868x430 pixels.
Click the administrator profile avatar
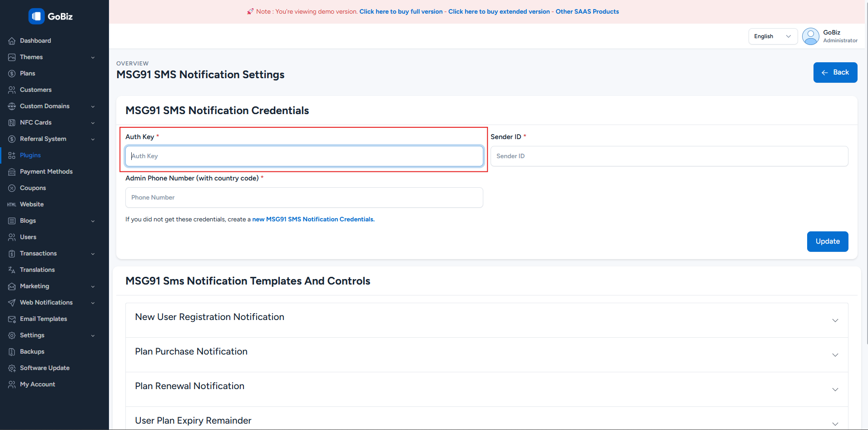click(810, 36)
